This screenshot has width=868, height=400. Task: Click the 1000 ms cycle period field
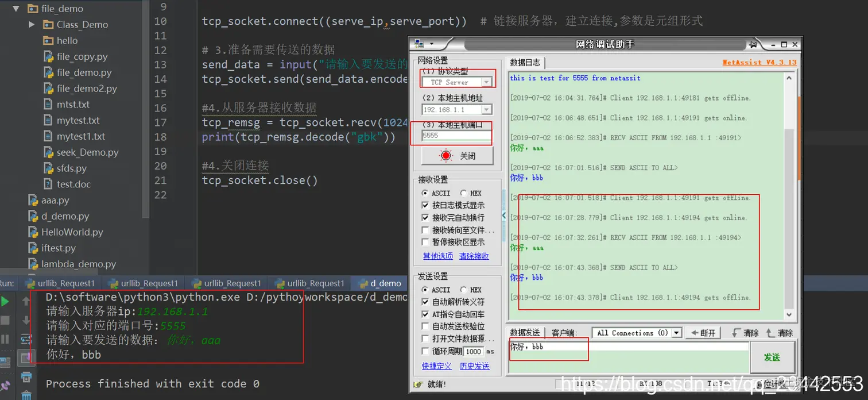[x=474, y=351]
